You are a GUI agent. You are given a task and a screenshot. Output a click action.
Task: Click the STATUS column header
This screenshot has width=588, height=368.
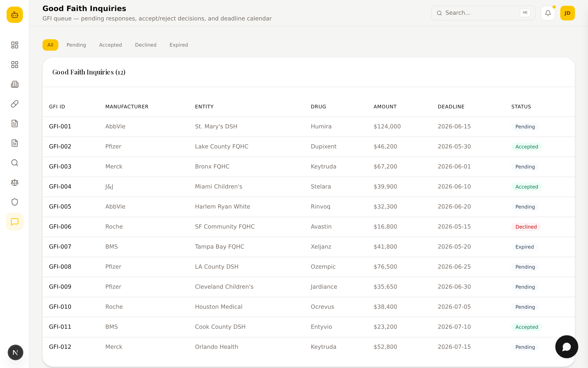521,107
